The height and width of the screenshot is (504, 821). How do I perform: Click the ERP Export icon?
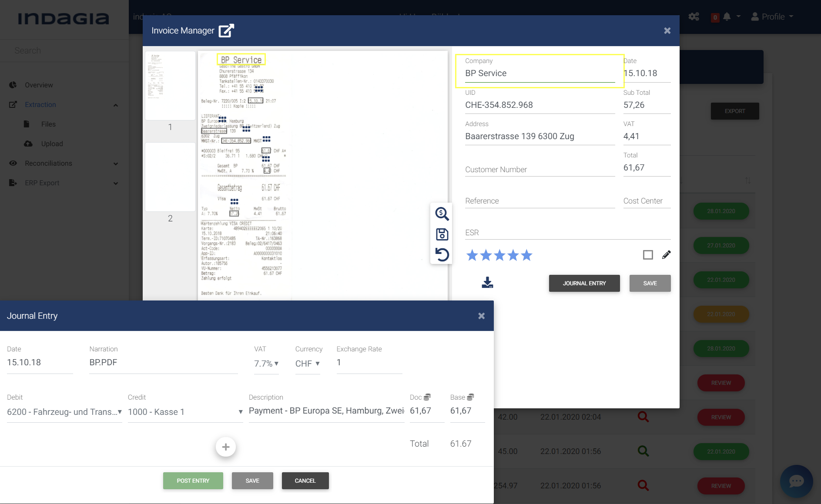tap(13, 183)
